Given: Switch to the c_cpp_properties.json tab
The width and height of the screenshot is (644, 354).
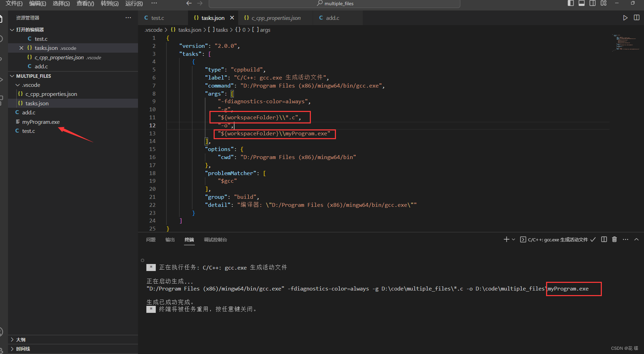Looking at the screenshot, I should 272,18.
